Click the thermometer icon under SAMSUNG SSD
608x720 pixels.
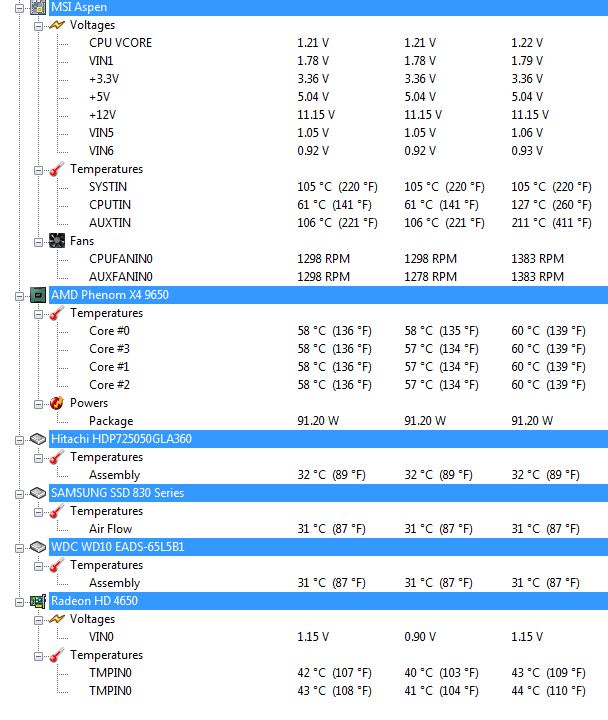tap(56, 511)
